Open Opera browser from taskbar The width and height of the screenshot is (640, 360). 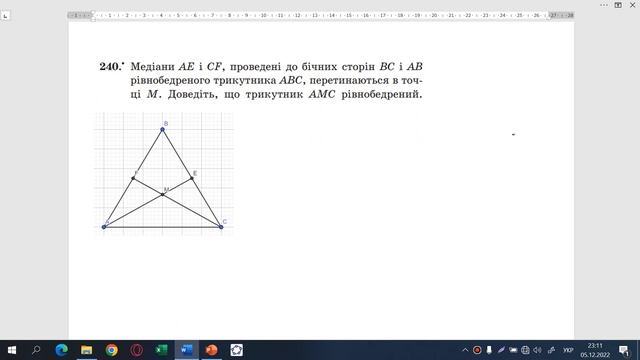coord(137,350)
